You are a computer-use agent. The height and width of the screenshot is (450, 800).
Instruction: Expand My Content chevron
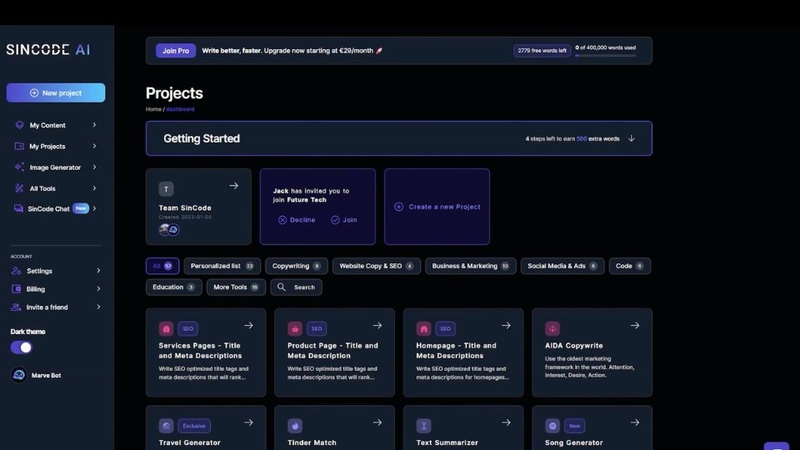[94, 125]
